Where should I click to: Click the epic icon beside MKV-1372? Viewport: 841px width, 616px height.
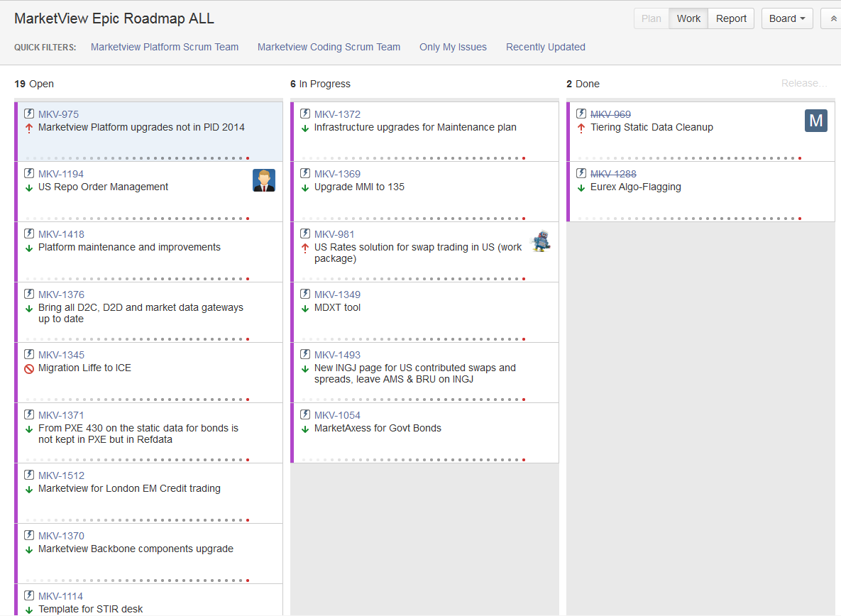point(305,114)
